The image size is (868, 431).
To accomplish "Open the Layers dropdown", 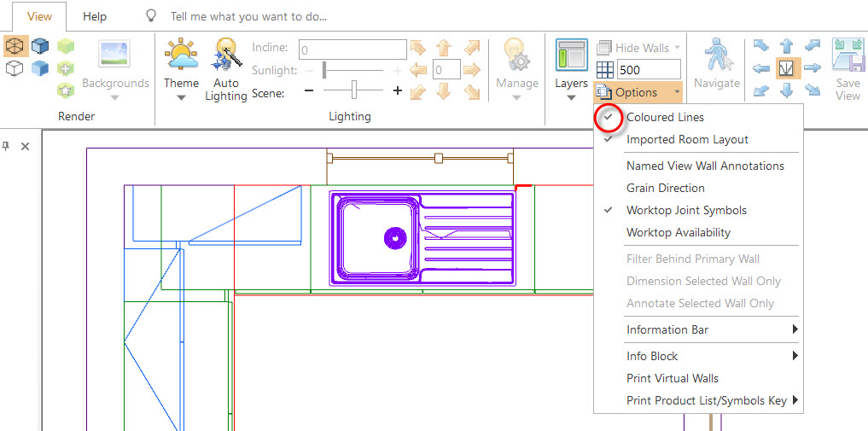I will tap(571, 70).
